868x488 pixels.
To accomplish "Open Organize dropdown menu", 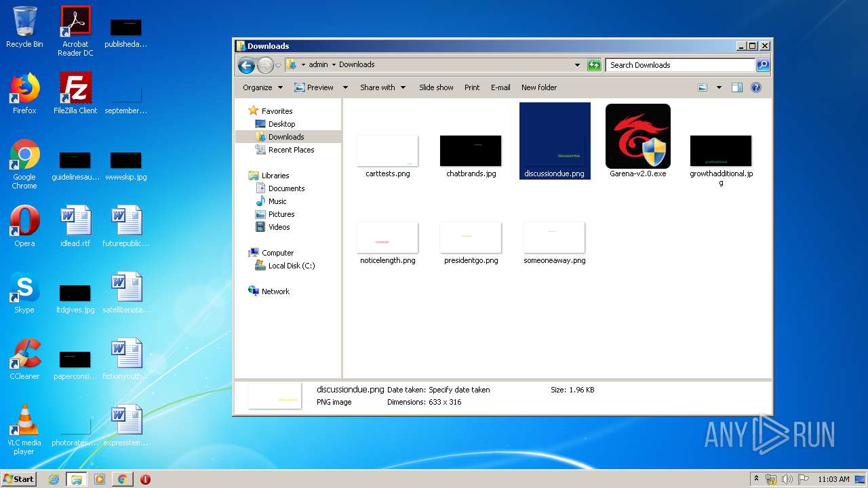I will click(x=262, y=87).
